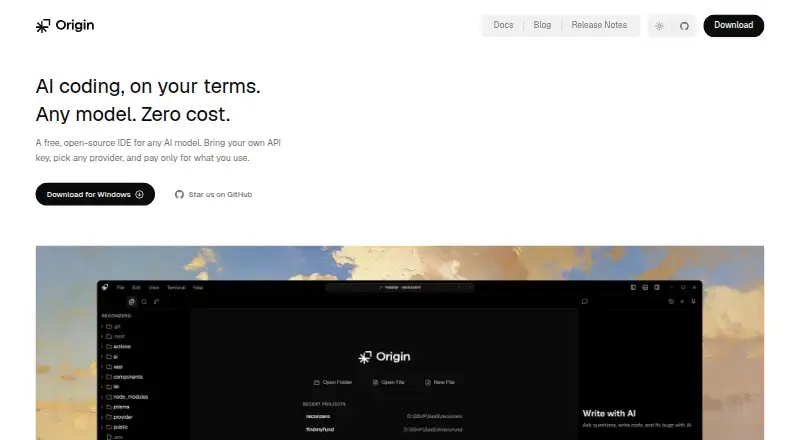Expand the components folder
This screenshot has width=800, height=440.
point(122,377)
